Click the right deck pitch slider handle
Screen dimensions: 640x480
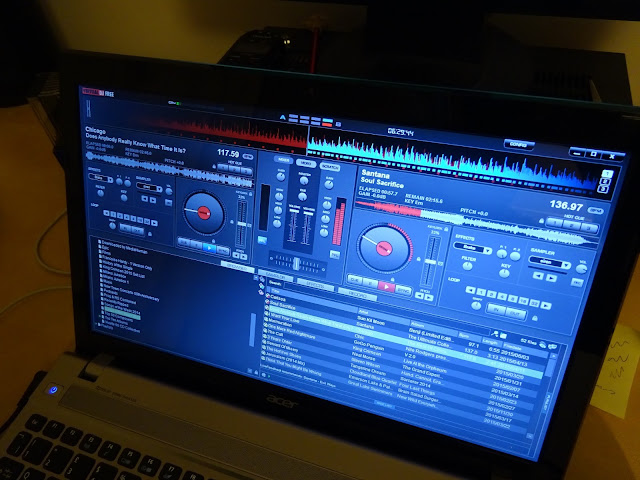(x=430, y=262)
